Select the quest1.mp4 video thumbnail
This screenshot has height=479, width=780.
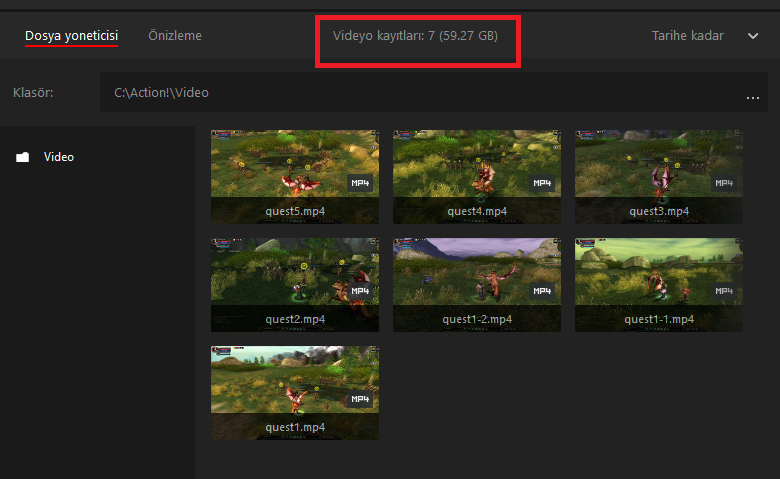pos(295,393)
